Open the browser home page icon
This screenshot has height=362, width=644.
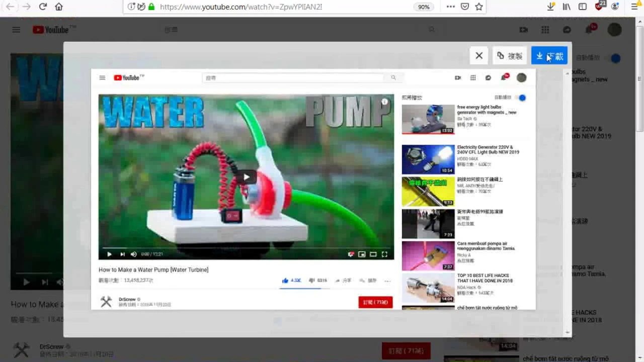point(59,7)
